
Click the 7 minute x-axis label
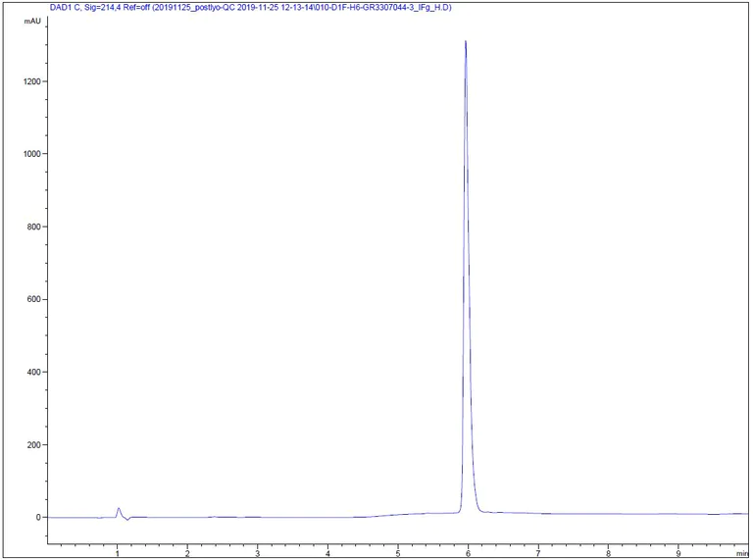coord(538,553)
